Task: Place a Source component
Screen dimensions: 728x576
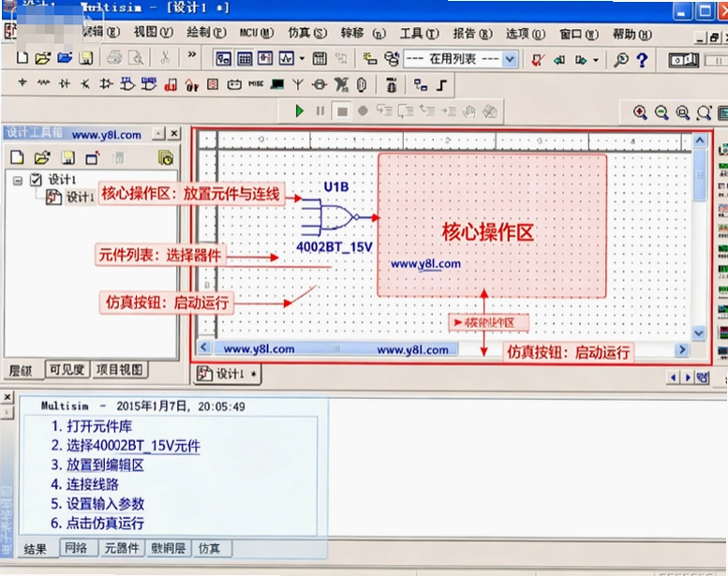Action: pos(22,83)
